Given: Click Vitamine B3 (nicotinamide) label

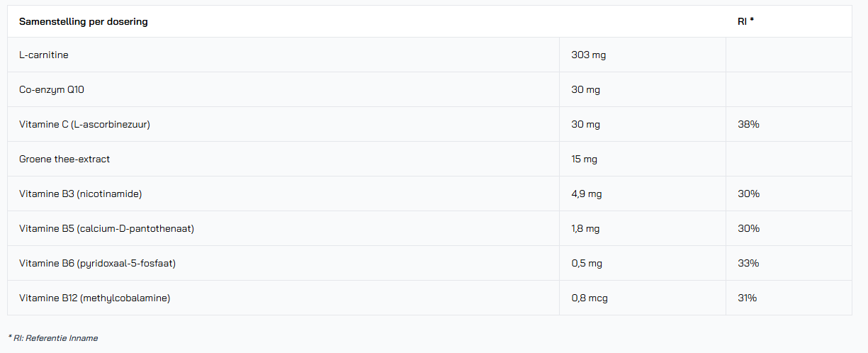Looking at the screenshot, I should point(76,194).
